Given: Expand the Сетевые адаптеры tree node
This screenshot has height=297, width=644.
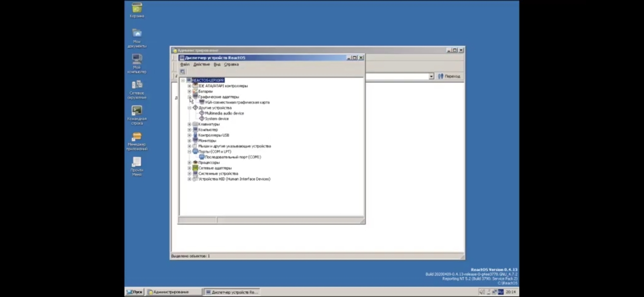Looking at the screenshot, I should (x=190, y=168).
